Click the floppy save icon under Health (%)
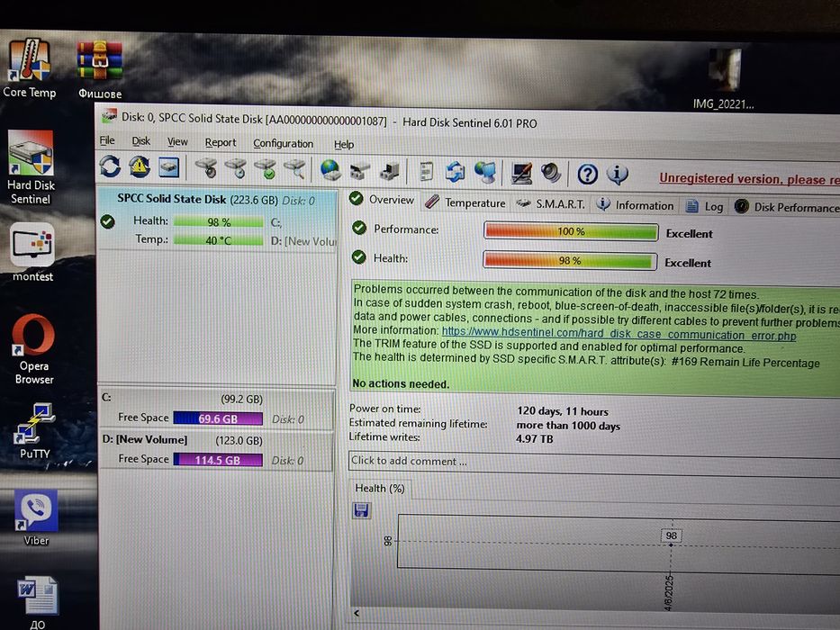The image size is (840, 630). click(x=361, y=510)
